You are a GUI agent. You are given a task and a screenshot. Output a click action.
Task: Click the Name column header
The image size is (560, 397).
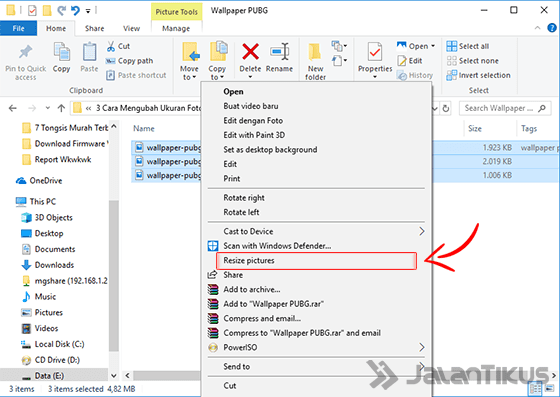click(144, 129)
